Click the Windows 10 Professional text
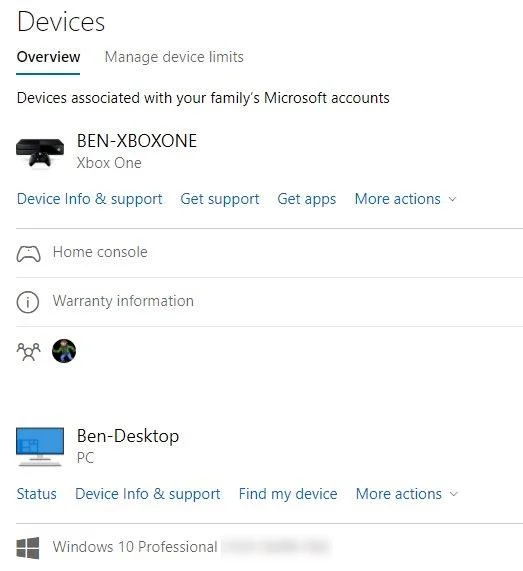Image resolution: width=523 pixels, height=571 pixels. 135,547
